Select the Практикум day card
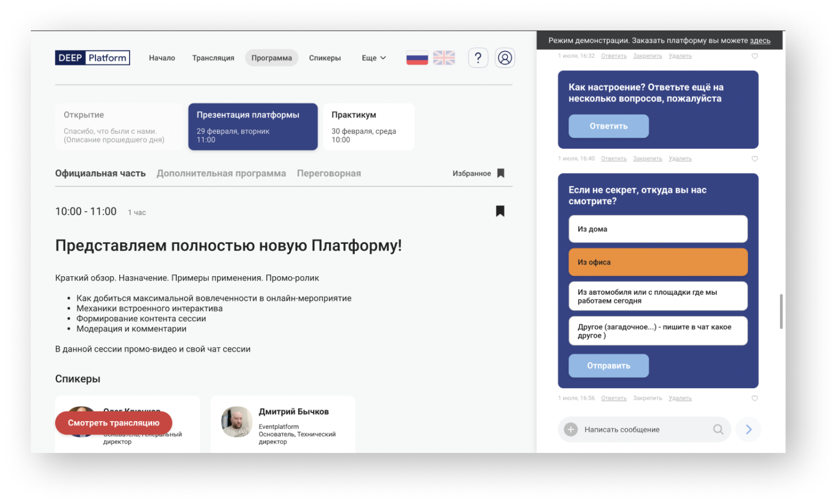The width and height of the screenshot is (837, 504). [369, 127]
